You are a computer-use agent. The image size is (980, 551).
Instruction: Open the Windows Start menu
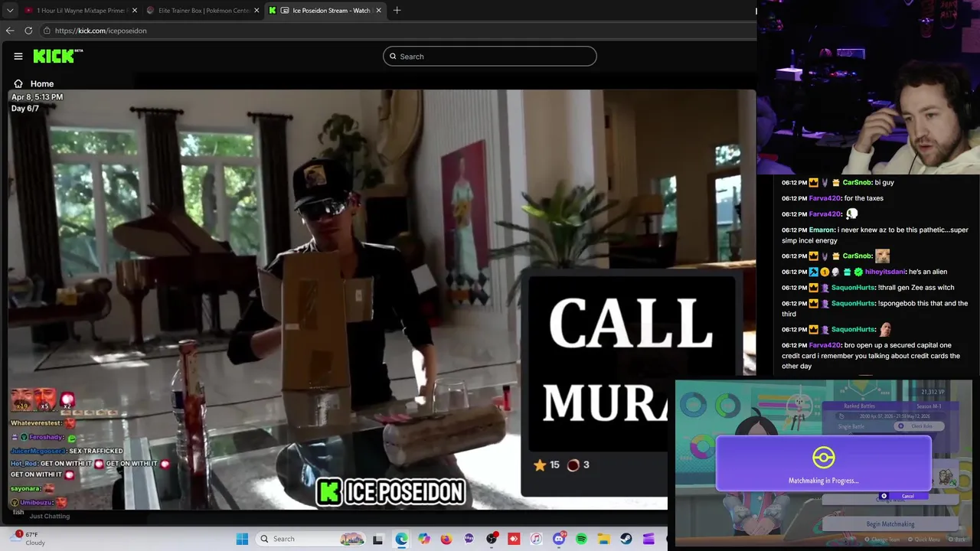pyautogui.click(x=242, y=539)
